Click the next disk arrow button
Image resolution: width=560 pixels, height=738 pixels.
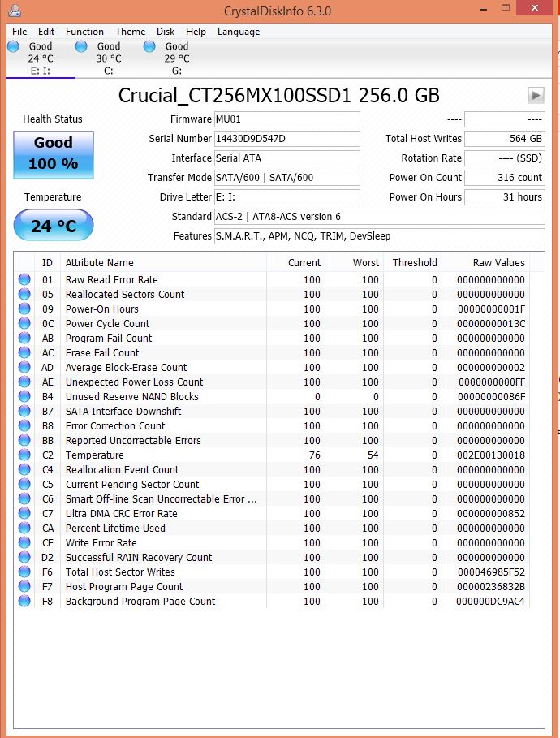pyautogui.click(x=536, y=95)
